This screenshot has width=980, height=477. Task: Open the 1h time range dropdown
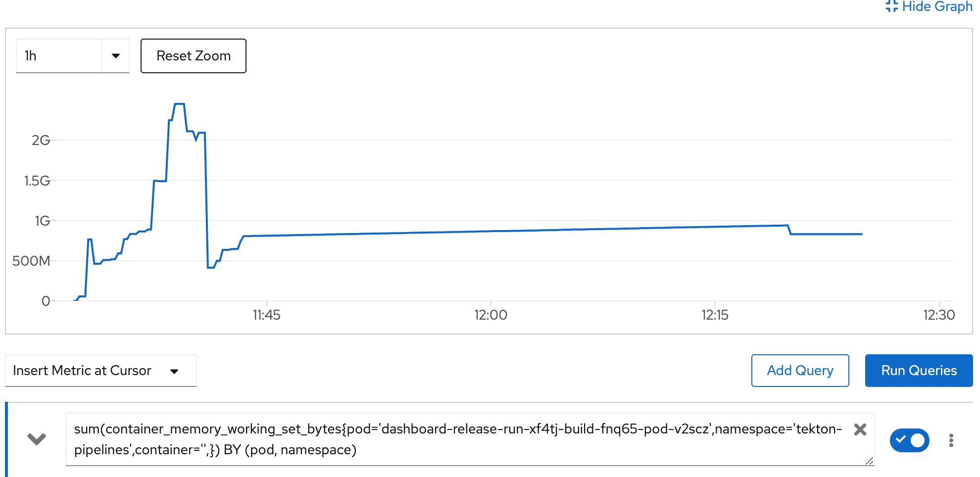(x=72, y=56)
